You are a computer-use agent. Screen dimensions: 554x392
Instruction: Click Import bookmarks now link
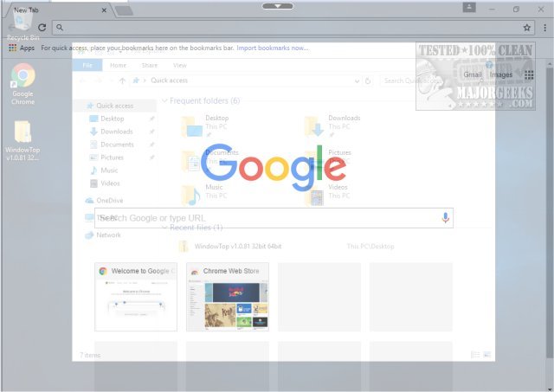[273, 48]
